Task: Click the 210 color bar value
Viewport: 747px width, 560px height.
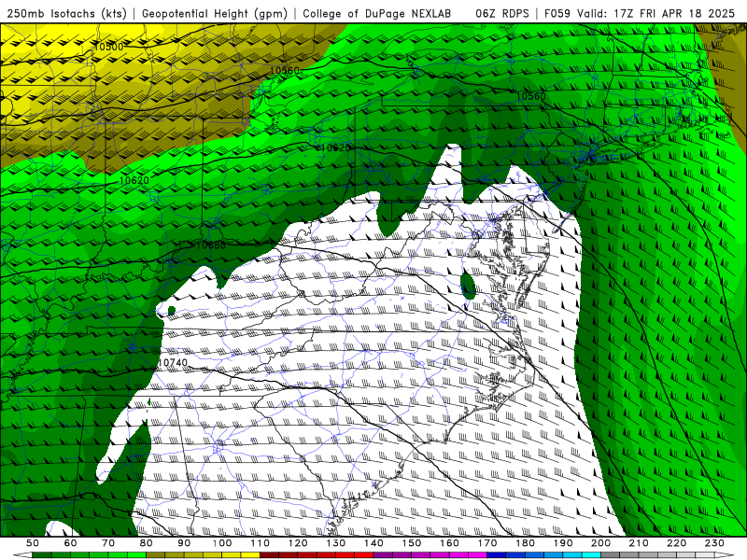Action: tap(639, 543)
